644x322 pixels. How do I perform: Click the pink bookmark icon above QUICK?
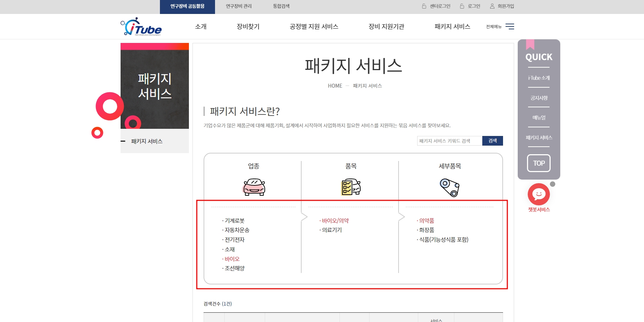[530, 45]
